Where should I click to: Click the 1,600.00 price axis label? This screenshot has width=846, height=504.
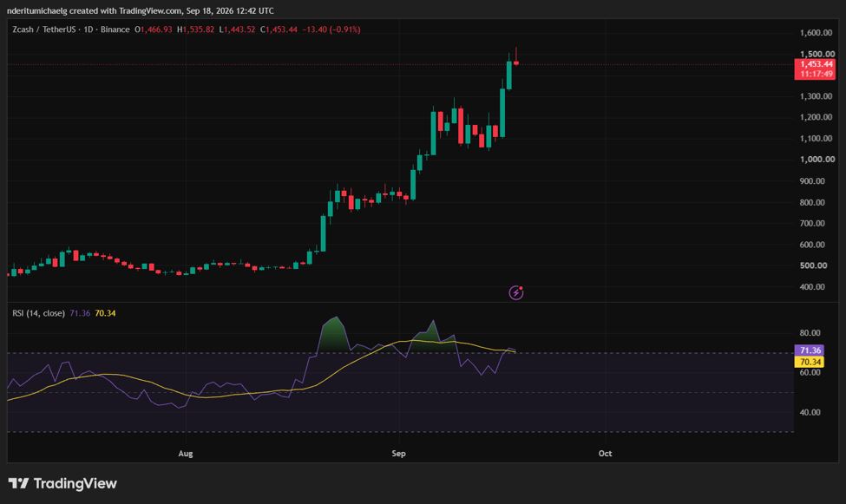pyautogui.click(x=816, y=32)
